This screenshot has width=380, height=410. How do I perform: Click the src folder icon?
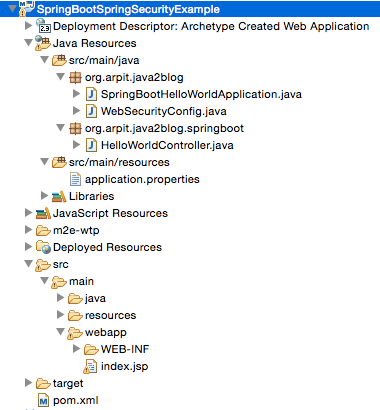(43, 265)
